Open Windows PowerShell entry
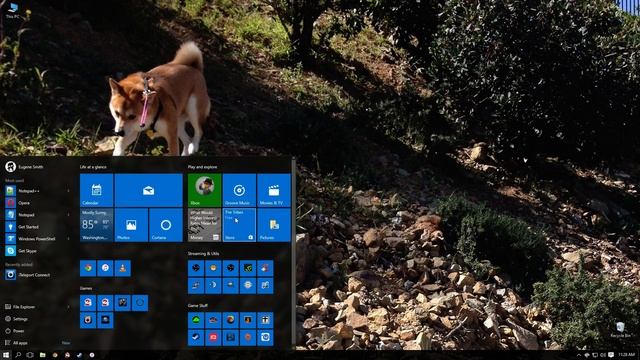 [37, 239]
